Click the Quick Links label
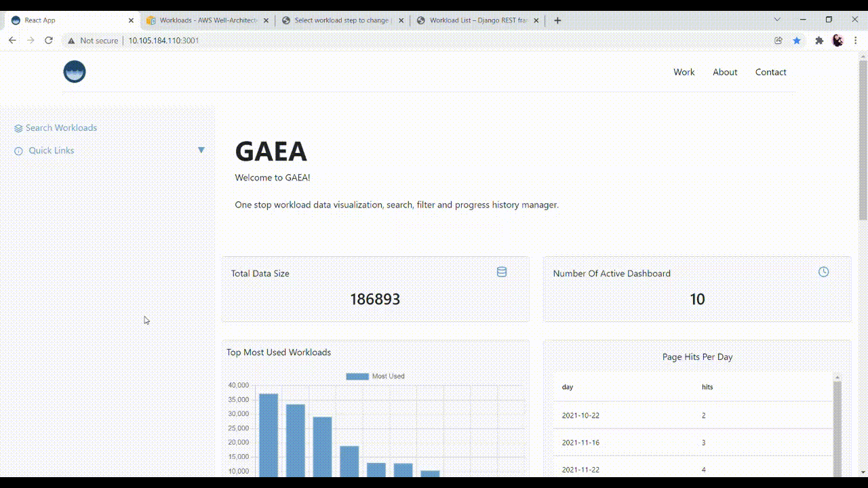The width and height of the screenshot is (868, 488). coord(52,150)
